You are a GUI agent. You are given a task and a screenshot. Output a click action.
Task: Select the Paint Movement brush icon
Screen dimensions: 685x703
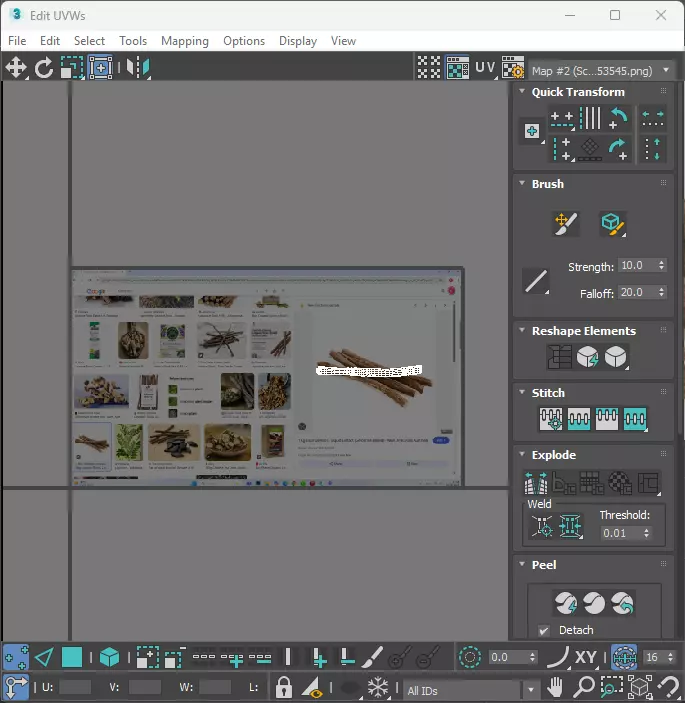coord(566,223)
